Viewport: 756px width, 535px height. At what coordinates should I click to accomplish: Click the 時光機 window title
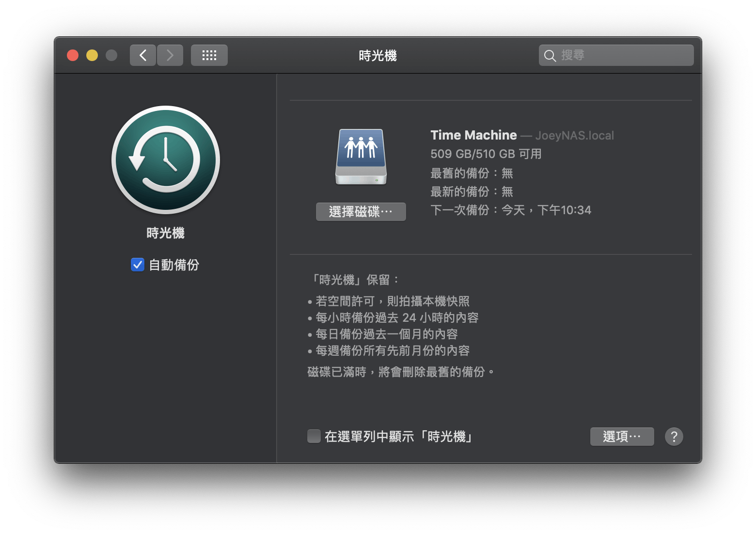pos(378,56)
